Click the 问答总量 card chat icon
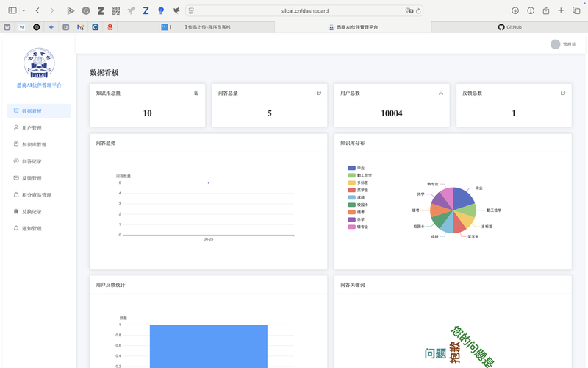Screen dimensions: 588x368 click(x=319, y=93)
